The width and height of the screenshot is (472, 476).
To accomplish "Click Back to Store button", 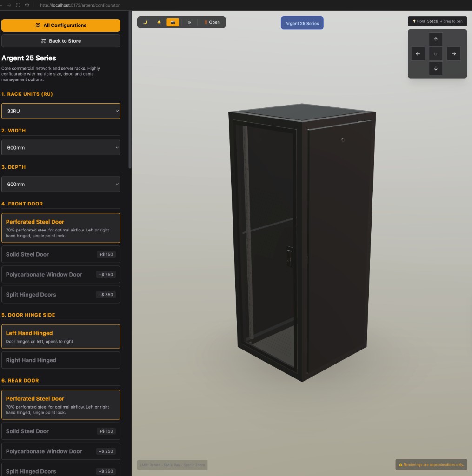I will click(x=60, y=41).
